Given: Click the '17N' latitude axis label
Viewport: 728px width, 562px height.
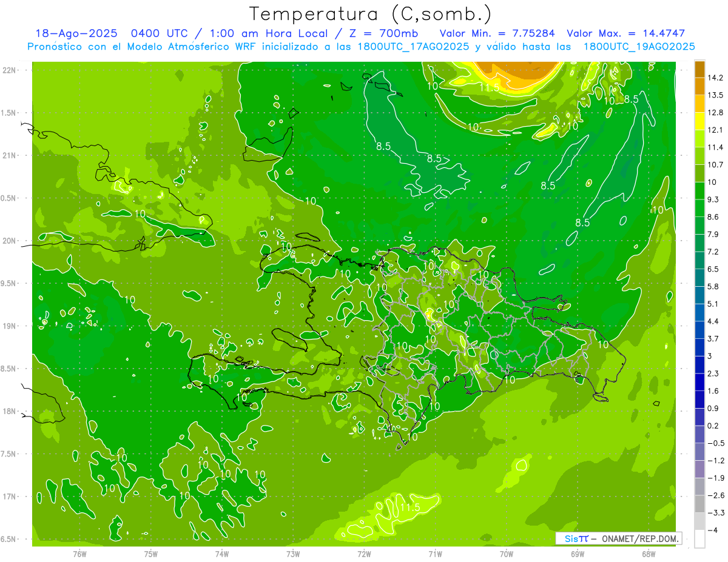Looking at the screenshot, I should pyautogui.click(x=9, y=497).
